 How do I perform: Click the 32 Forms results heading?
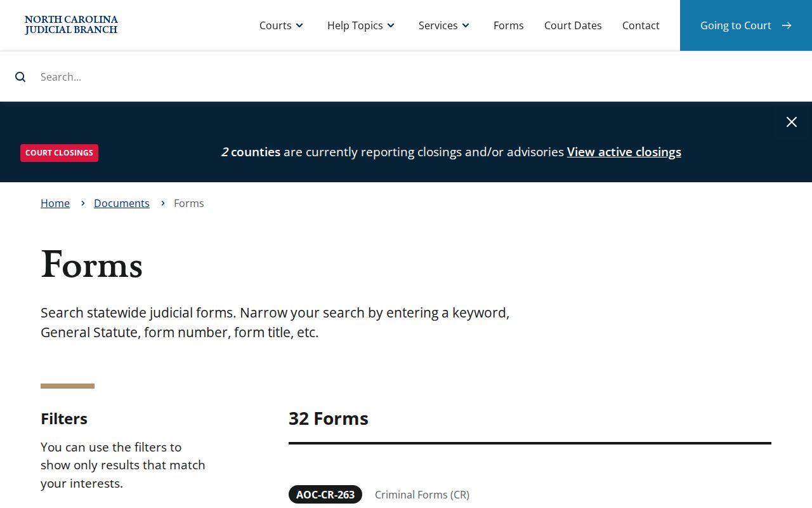click(x=329, y=418)
